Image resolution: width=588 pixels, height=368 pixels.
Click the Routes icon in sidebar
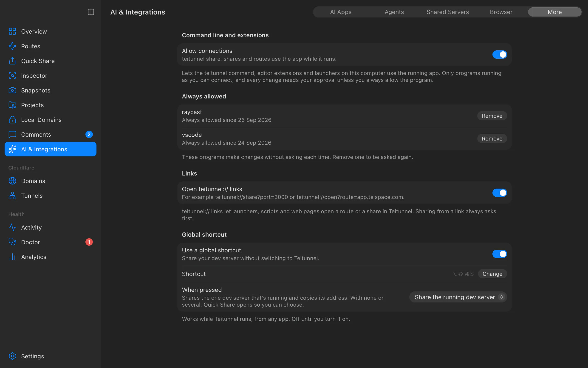tap(12, 46)
